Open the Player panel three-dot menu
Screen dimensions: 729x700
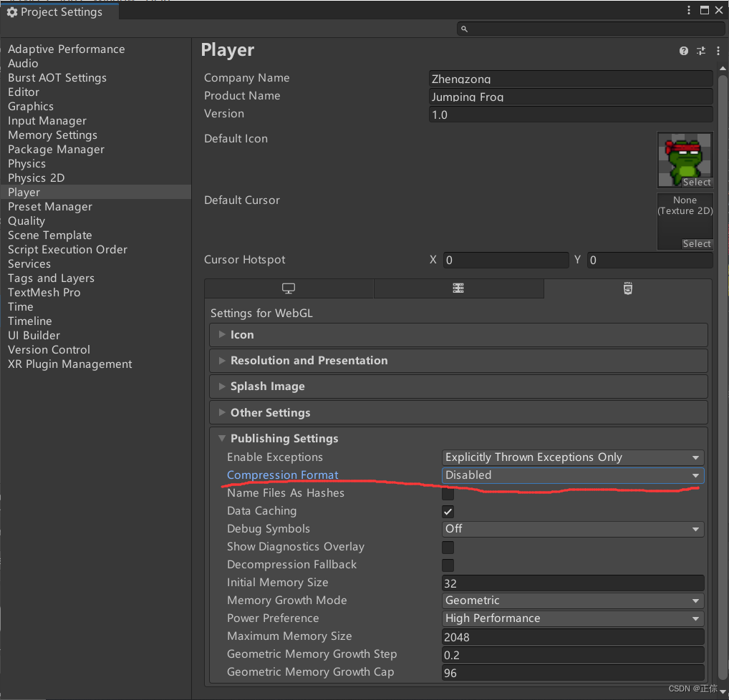(718, 51)
